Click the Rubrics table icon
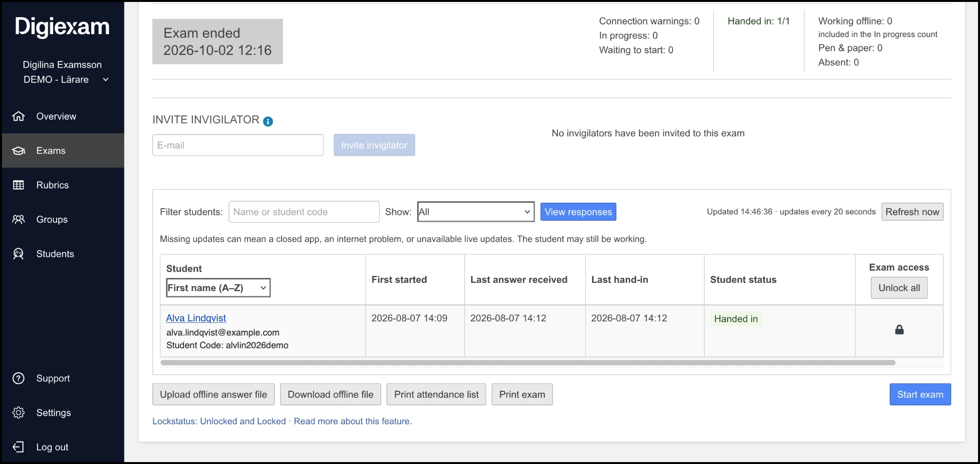Image resolution: width=980 pixels, height=464 pixels. (19, 185)
